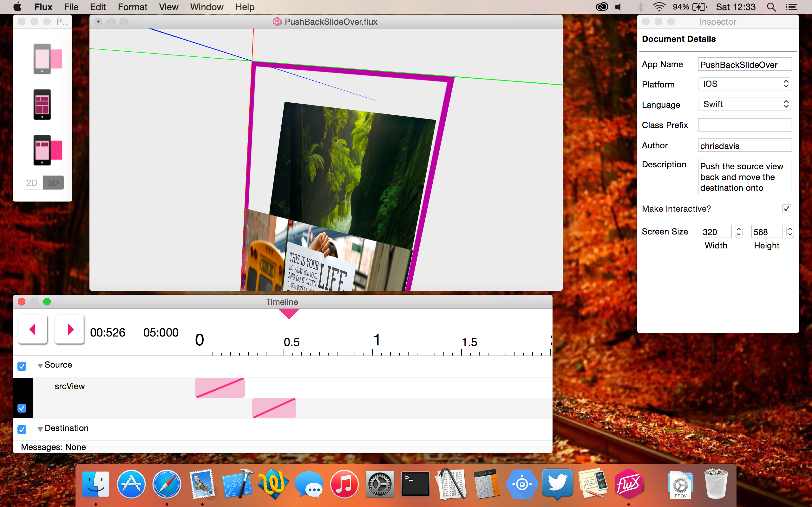The width and height of the screenshot is (812, 507).
Task: Select the top source-to-destination device icon
Action: coord(47,59)
